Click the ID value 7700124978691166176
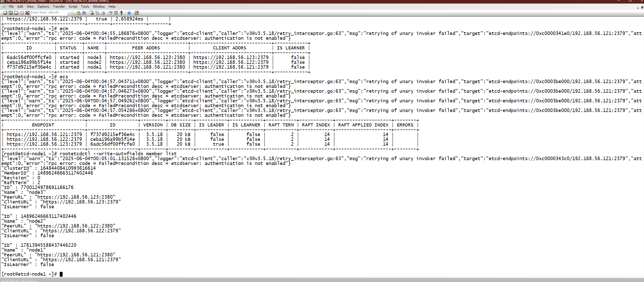644x282 pixels. 47,187
